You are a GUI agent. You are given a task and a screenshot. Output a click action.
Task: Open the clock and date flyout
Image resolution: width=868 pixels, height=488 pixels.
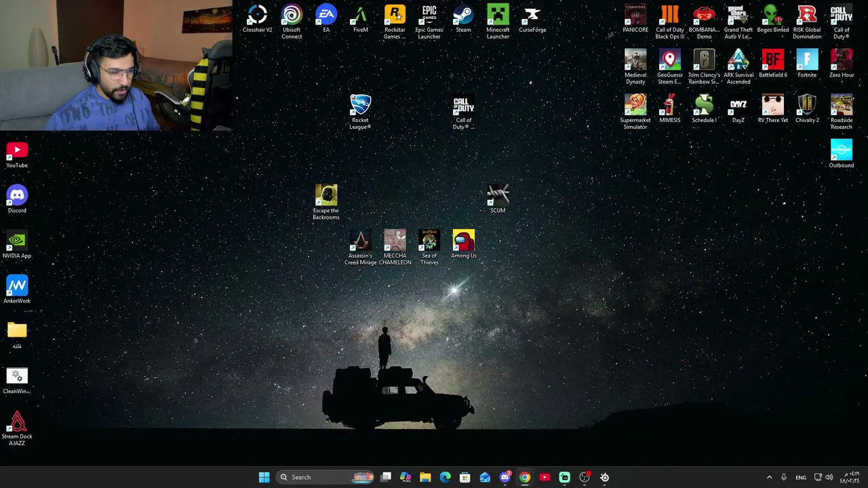[850, 477]
